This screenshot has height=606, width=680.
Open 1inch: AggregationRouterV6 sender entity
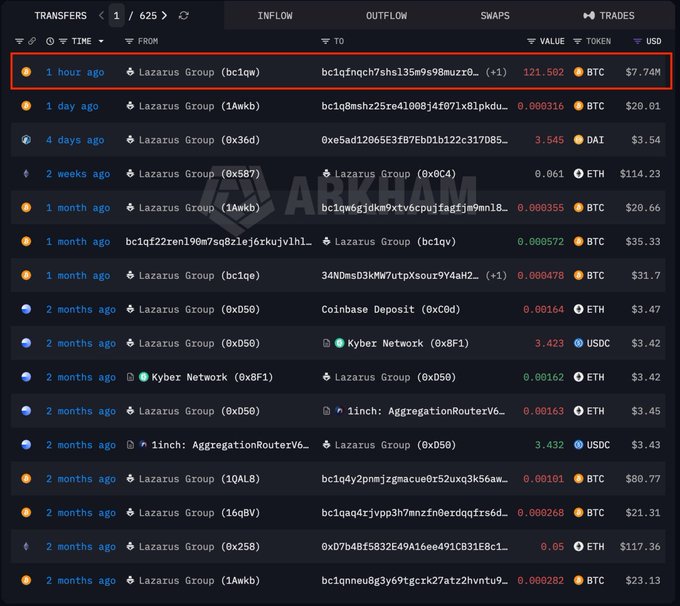pos(230,445)
